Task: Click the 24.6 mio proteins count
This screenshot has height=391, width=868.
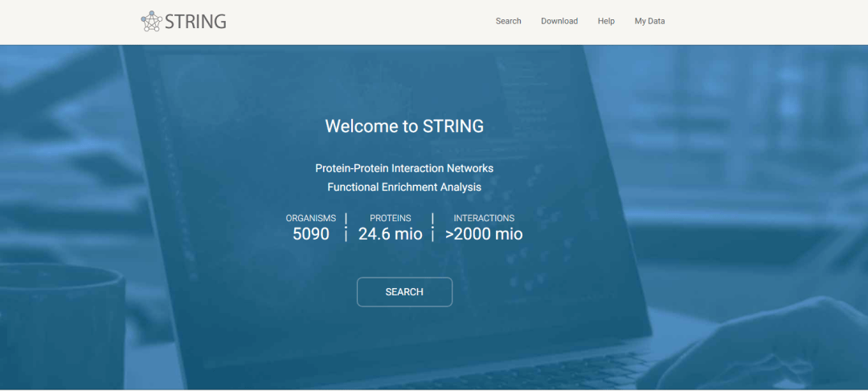Action: point(390,234)
